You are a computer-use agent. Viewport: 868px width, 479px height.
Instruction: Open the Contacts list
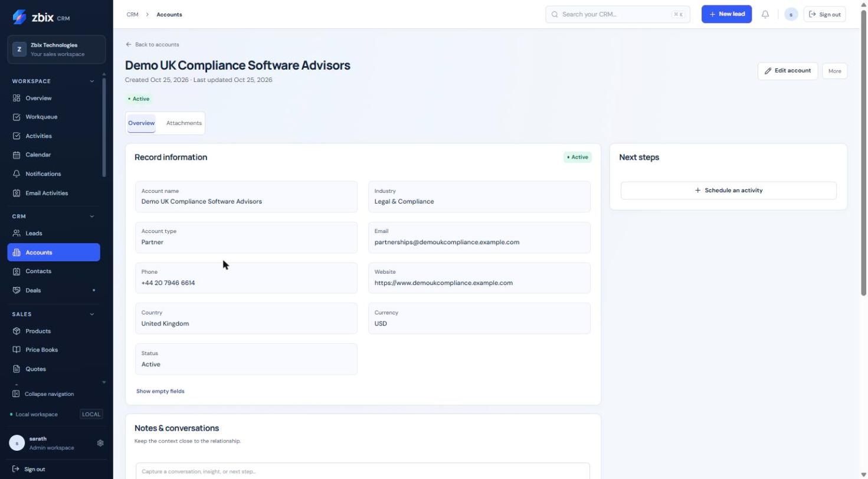click(x=54, y=271)
